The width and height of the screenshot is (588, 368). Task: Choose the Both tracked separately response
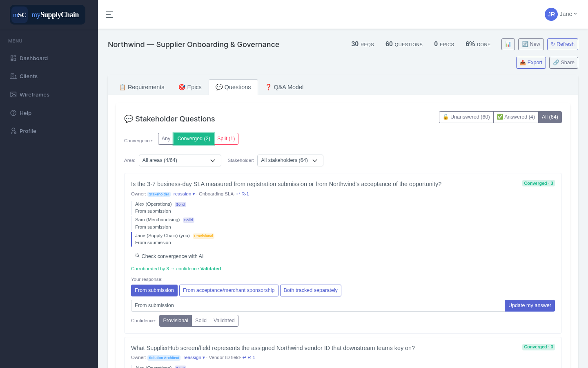coord(311,290)
